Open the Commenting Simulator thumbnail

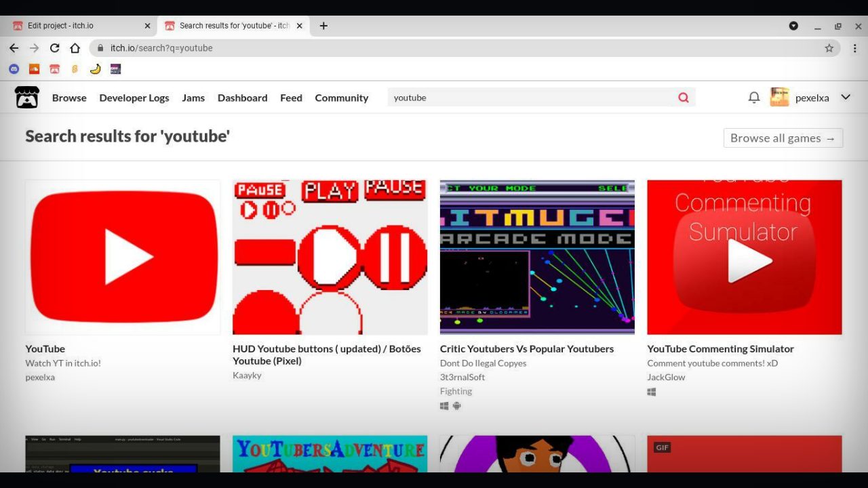click(x=745, y=257)
